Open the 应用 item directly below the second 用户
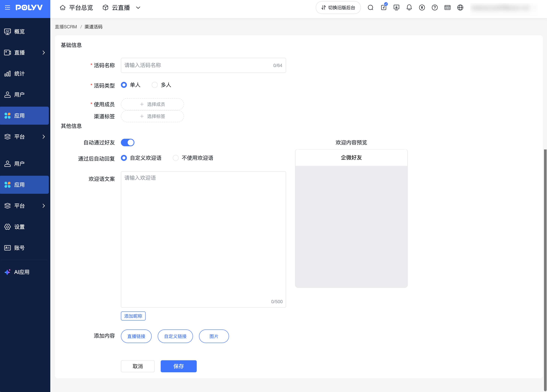The width and height of the screenshot is (547, 392). [x=24, y=185]
